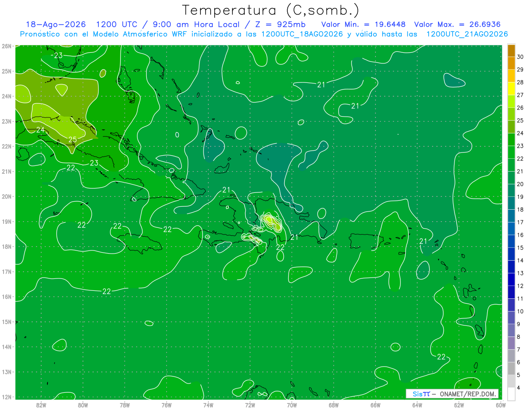
Task: Pick the yellow swatch between legend values 27 and 28
Action: (x=511, y=89)
